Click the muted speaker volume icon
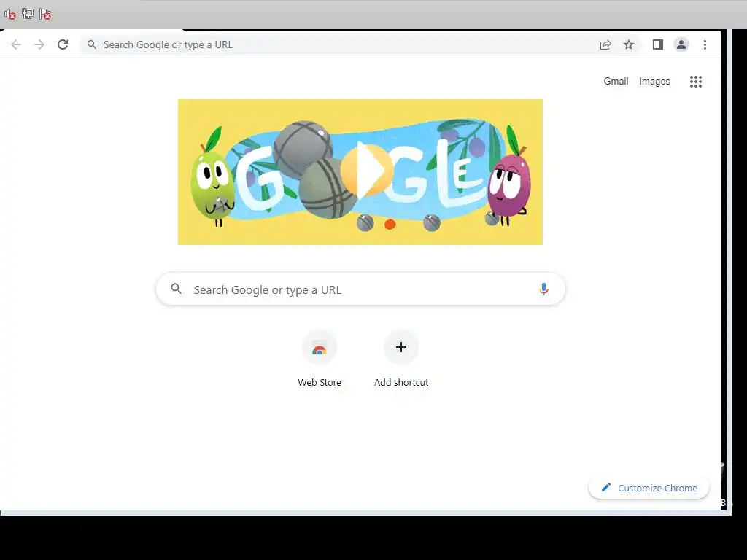This screenshot has width=747, height=560. pos(10,15)
